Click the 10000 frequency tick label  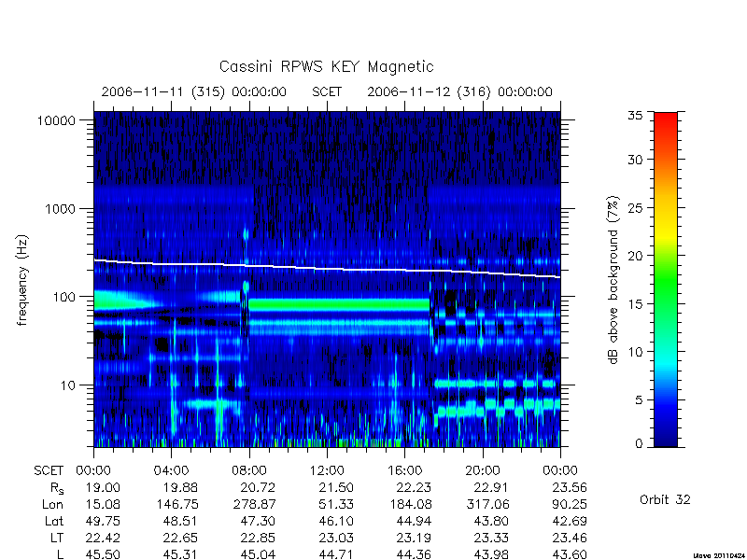click(57, 121)
